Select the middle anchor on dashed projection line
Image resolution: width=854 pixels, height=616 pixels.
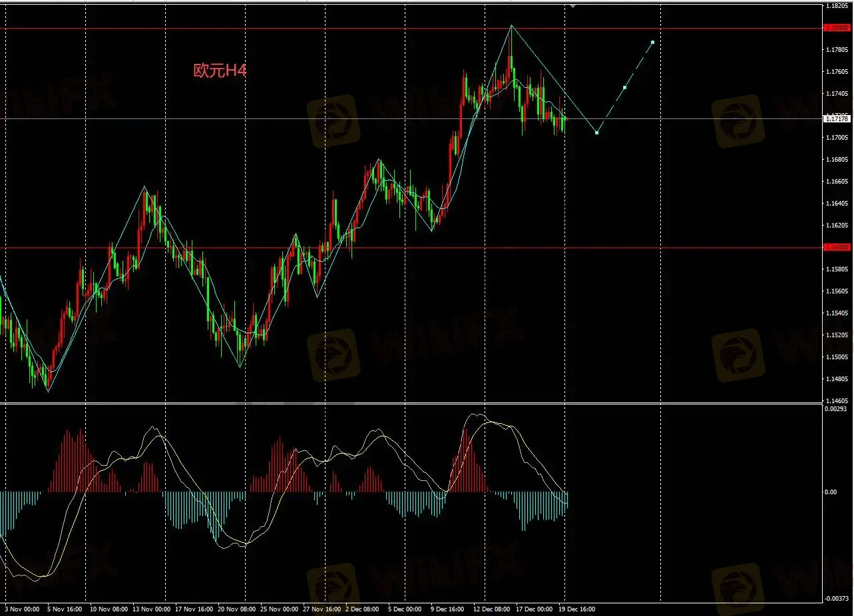(x=624, y=87)
